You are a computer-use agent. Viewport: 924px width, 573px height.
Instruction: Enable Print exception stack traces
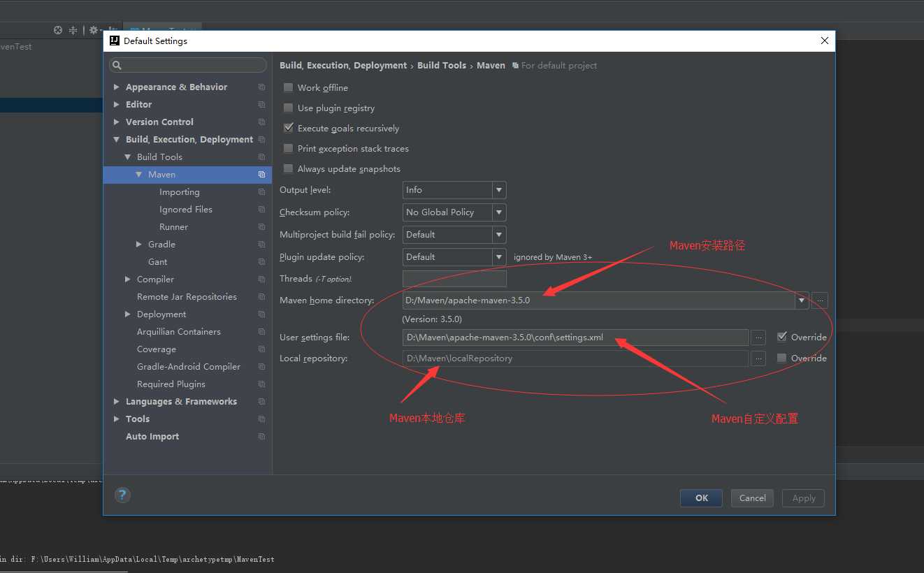pyautogui.click(x=288, y=148)
